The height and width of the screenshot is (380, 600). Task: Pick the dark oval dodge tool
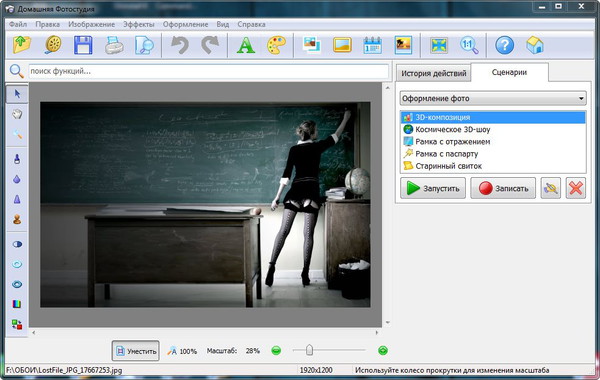[17, 244]
